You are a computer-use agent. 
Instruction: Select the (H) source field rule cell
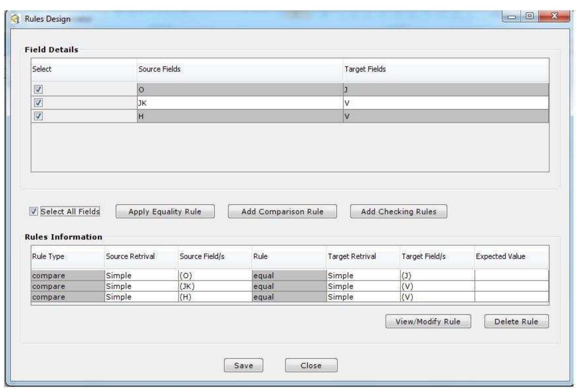(x=215, y=297)
